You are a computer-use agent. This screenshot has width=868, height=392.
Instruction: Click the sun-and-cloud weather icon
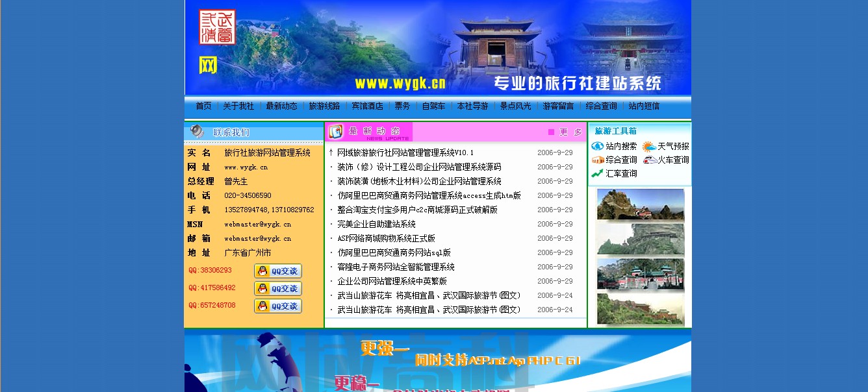click(x=649, y=147)
